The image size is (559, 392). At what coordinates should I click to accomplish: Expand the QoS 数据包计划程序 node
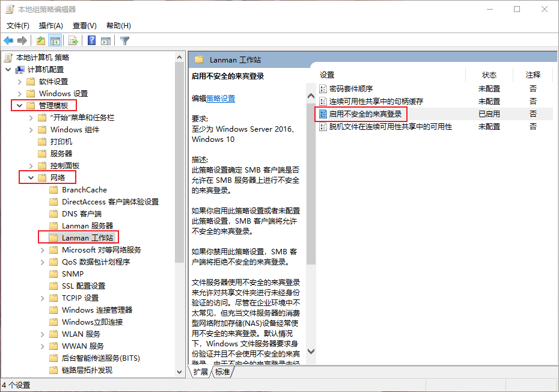tap(43, 262)
